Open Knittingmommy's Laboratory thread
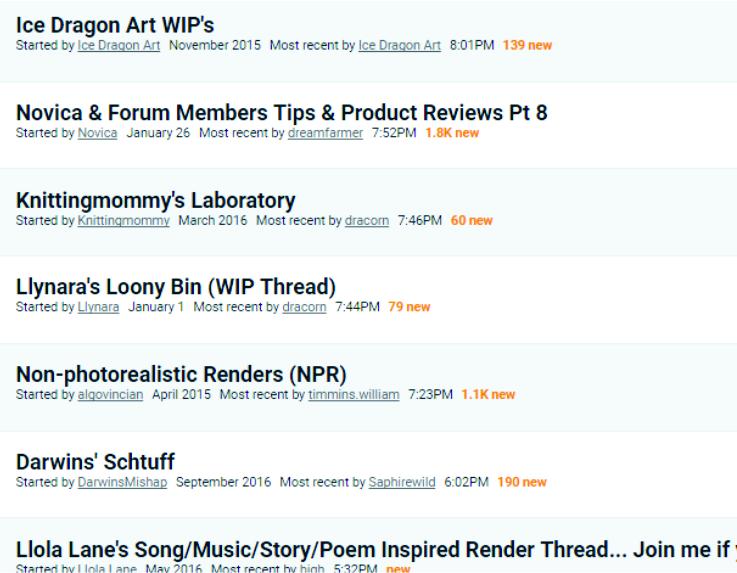Viewport: 737px width, 573px height. tap(155, 200)
